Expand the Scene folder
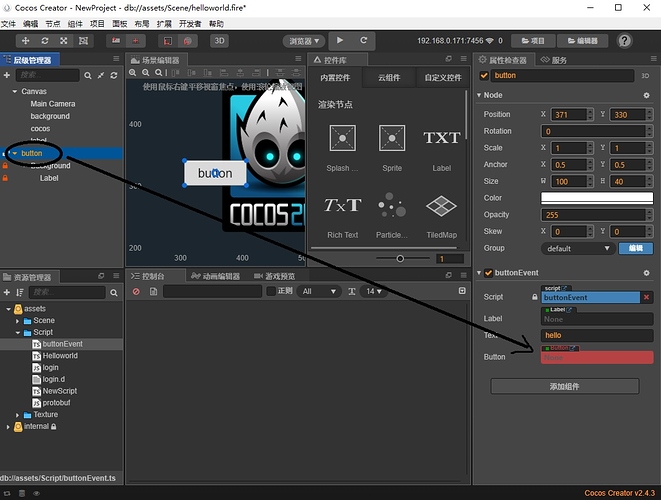The width and height of the screenshot is (661, 500). (17, 321)
